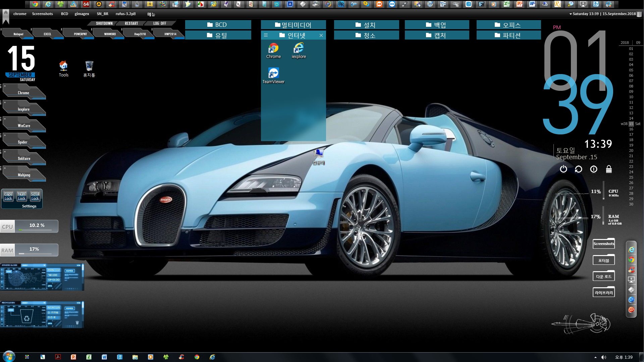Select the 컴퓨터 computer desktop icon
The width and height of the screenshot is (644, 362).
pos(319,157)
